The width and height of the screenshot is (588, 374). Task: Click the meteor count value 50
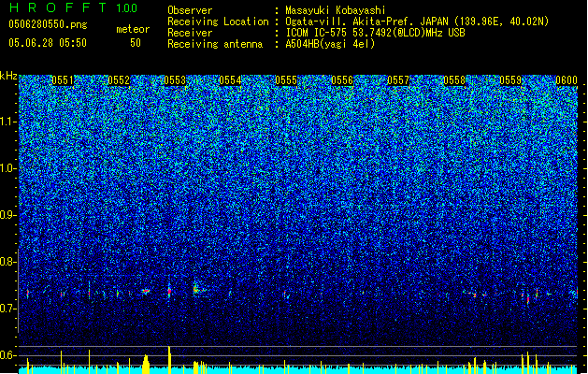pyautogui.click(x=136, y=43)
